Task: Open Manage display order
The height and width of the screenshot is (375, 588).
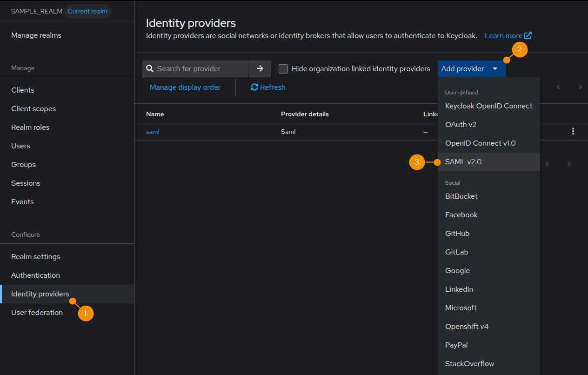Action: point(185,87)
